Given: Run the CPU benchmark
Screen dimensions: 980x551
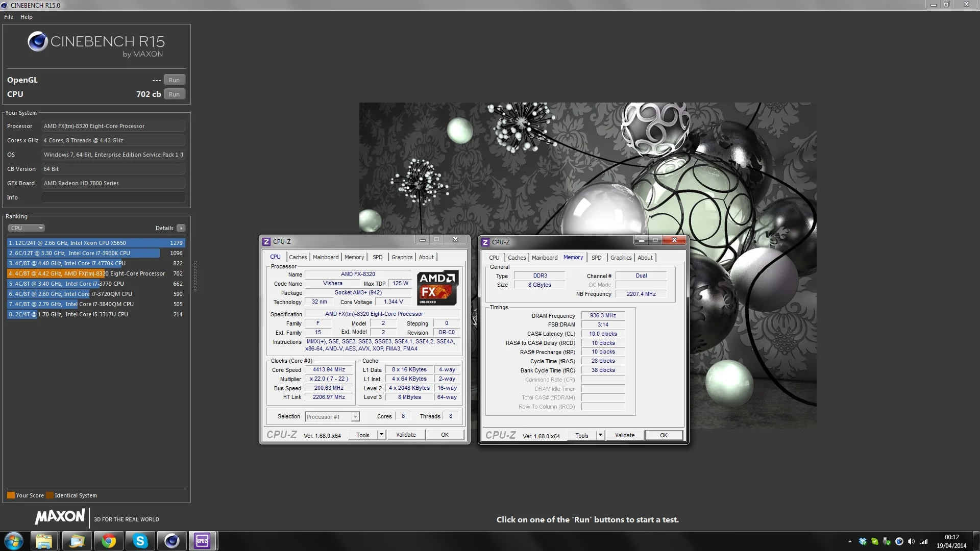Looking at the screenshot, I should coord(175,94).
